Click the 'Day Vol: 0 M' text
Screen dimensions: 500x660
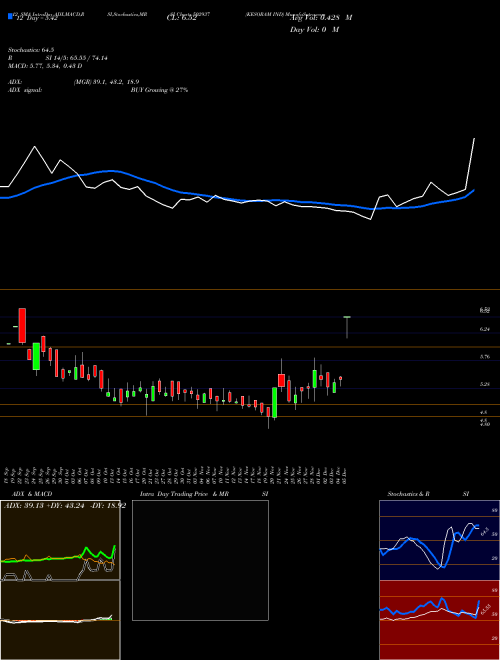[x=314, y=30]
